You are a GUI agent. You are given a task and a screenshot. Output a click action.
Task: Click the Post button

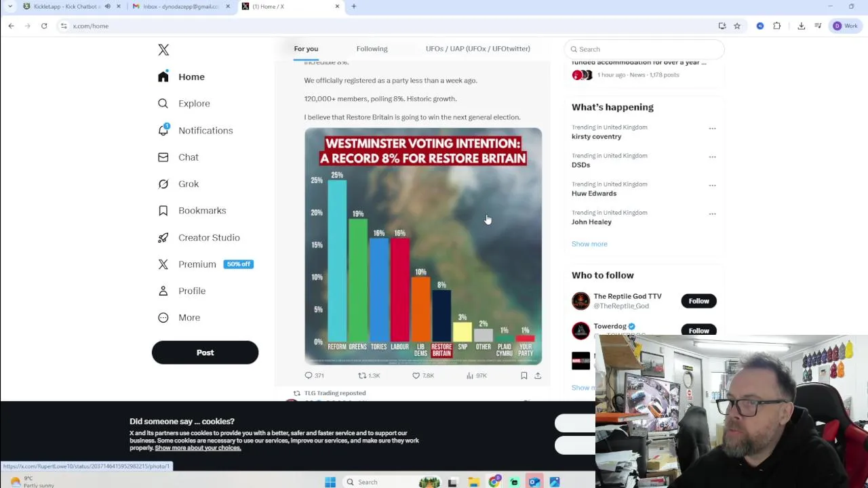[x=205, y=352]
